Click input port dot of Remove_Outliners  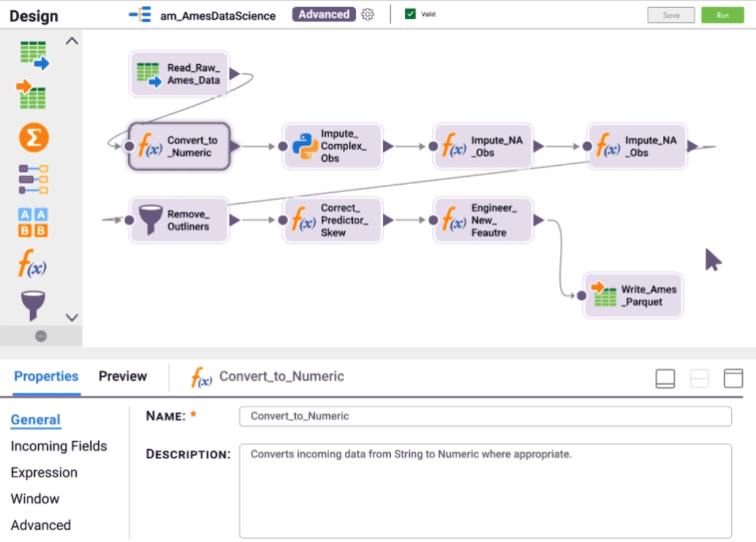(129, 220)
